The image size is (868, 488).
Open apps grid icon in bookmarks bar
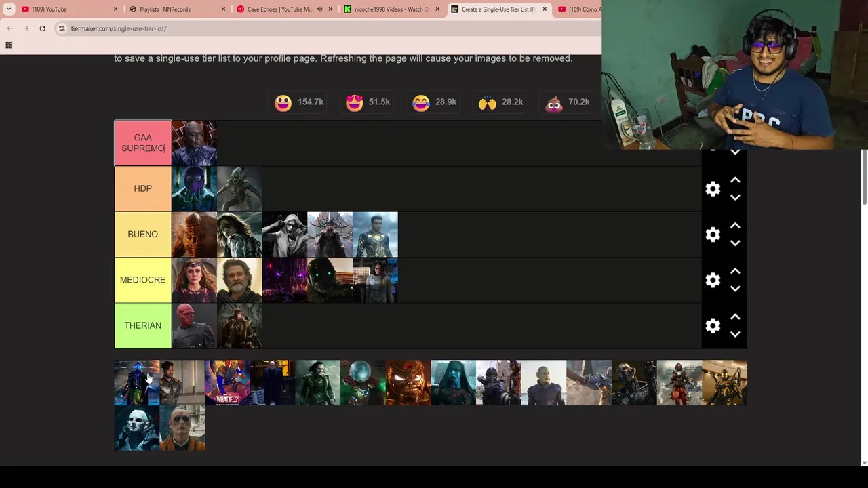(x=9, y=45)
